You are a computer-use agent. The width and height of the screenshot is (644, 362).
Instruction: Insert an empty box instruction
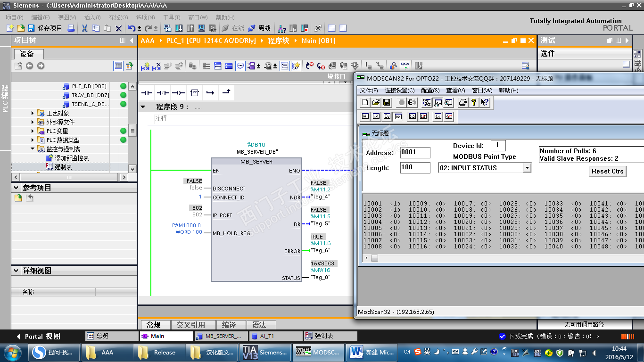tap(195, 93)
